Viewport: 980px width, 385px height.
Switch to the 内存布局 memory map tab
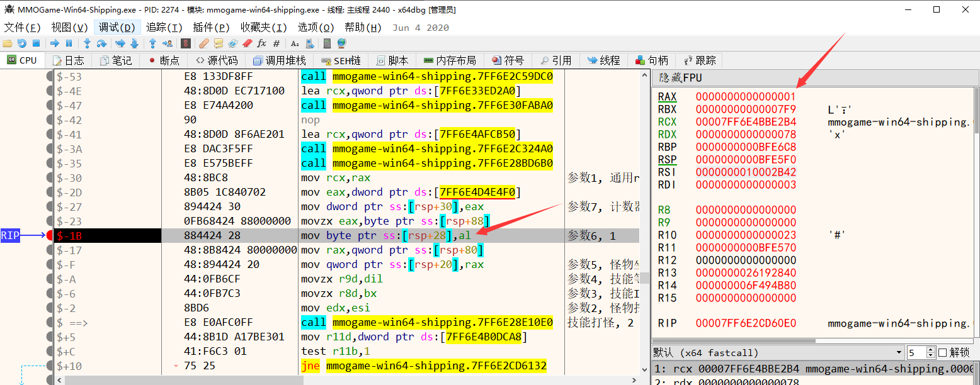pyautogui.click(x=450, y=60)
